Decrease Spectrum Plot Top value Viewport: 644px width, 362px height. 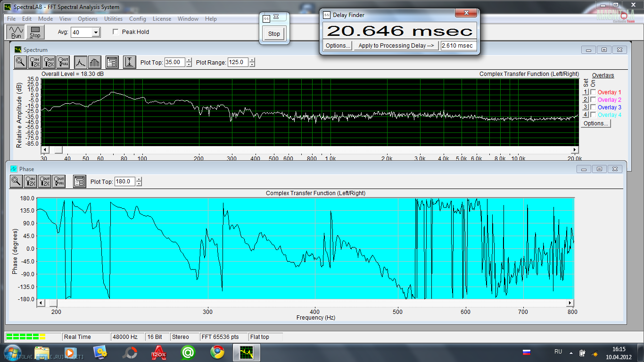189,65
